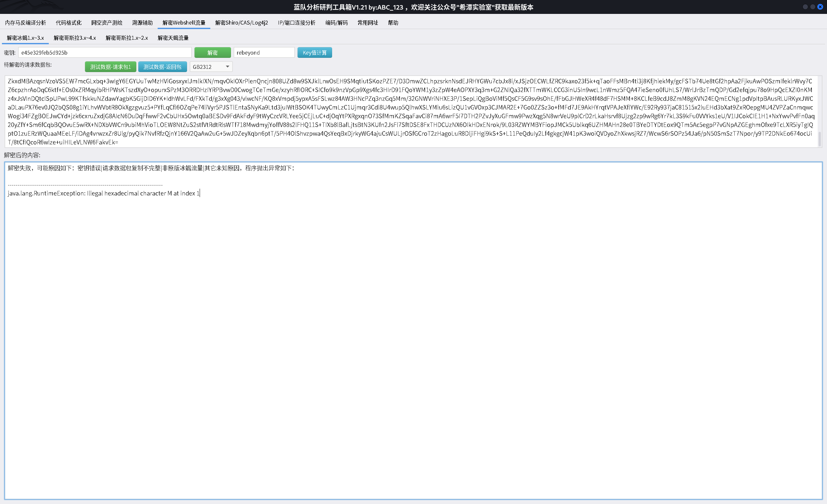827x504 pixels.
Task: Open the 编码/解码 tab
Action: coord(336,23)
